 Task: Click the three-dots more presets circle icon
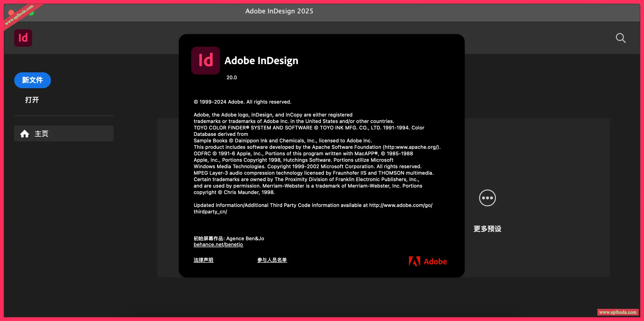[487, 198]
